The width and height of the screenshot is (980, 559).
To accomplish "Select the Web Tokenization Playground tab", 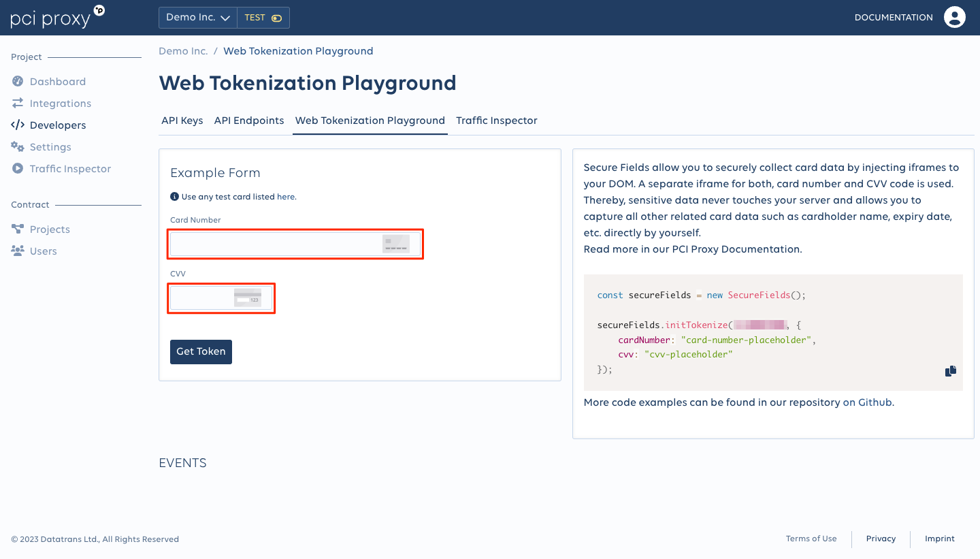I will coord(370,121).
